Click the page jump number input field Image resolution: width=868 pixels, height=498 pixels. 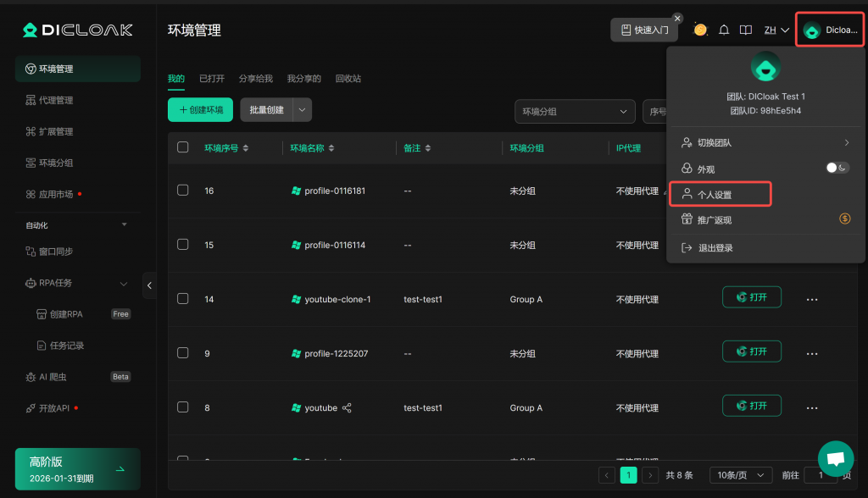click(821, 475)
